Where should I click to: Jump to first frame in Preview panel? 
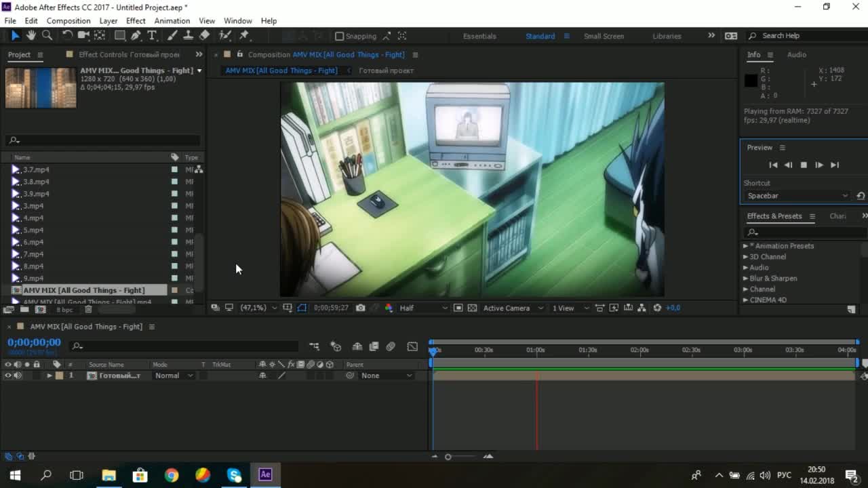(772, 165)
